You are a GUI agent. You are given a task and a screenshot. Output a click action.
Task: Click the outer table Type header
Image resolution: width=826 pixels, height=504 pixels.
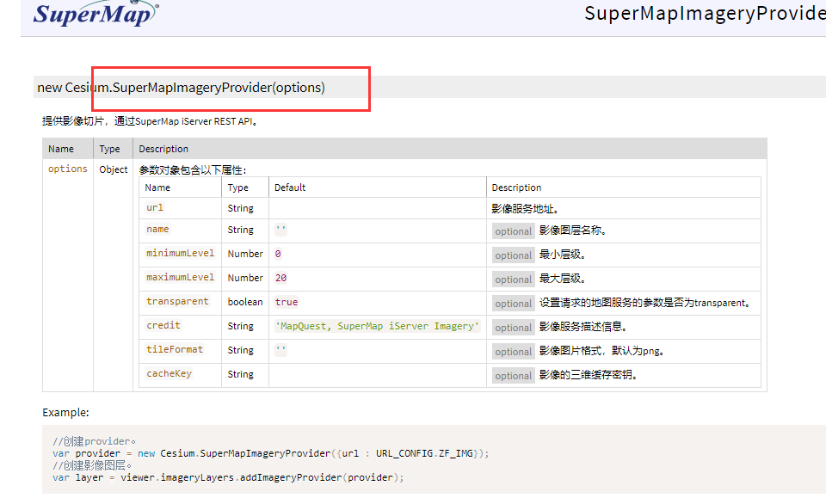109,149
